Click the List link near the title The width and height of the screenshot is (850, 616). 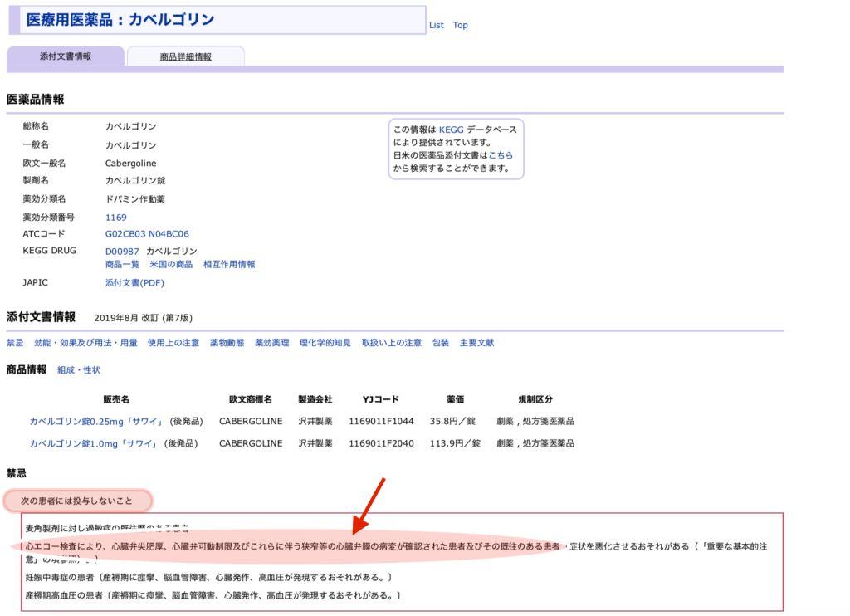click(436, 25)
